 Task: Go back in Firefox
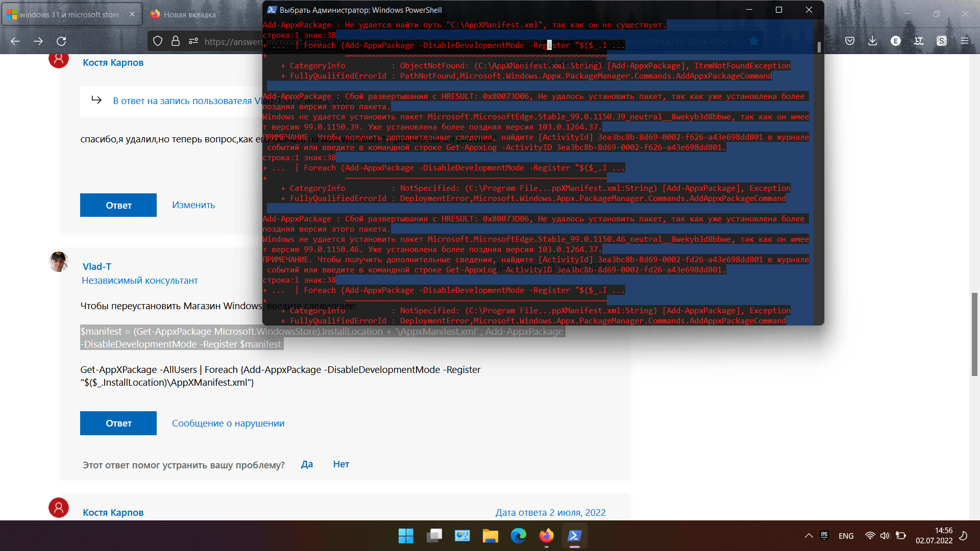click(15, 41)
